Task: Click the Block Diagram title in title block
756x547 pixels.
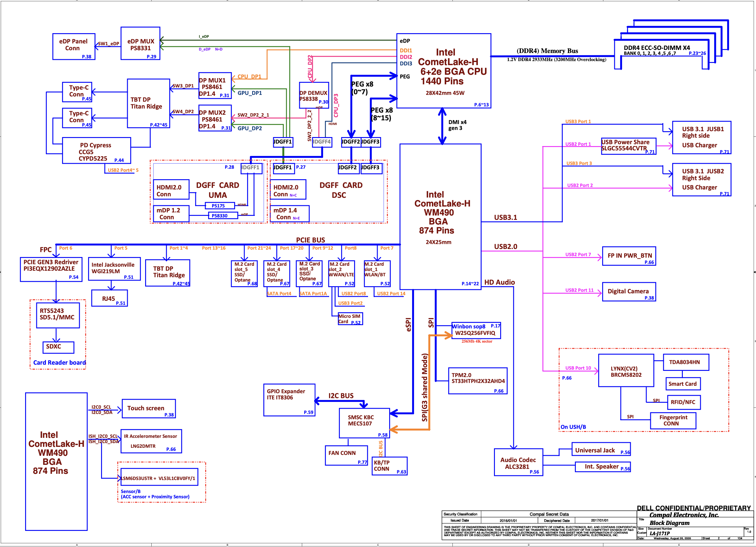Action: pyautogui.click(x=669, y=523)
